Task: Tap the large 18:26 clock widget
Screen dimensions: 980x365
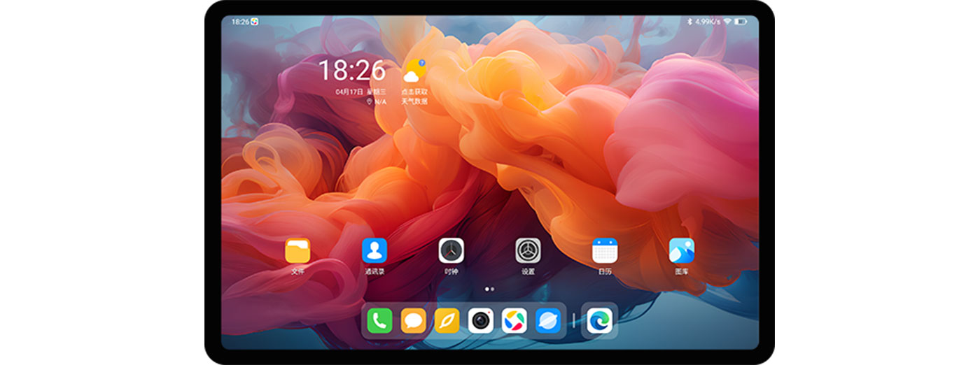Action: pos(352,71)
